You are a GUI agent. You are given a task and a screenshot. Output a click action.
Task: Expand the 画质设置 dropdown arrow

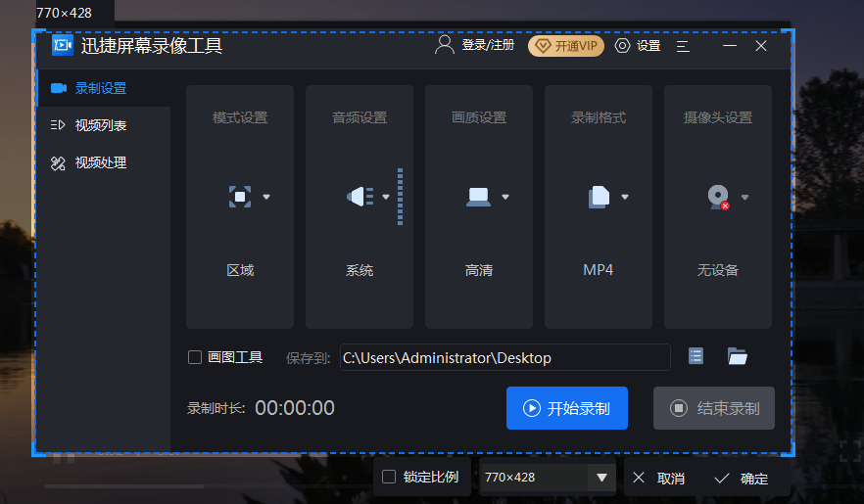pyautogui.click(x=505, y=197)
